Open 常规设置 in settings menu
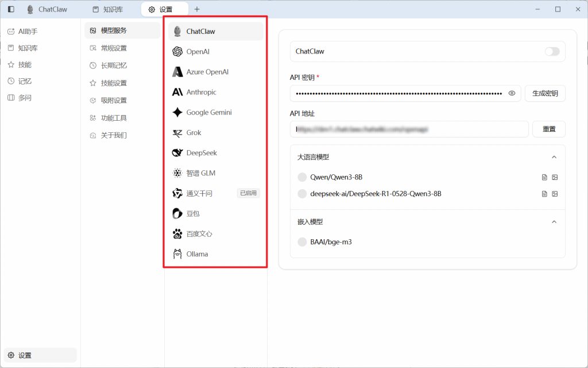The image size is (588, 368). tap(113, 48)
